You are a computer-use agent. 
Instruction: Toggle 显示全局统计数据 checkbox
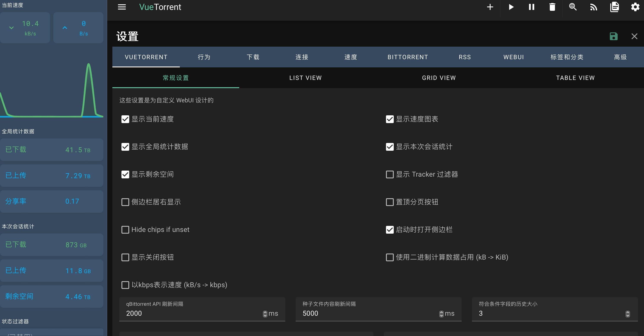click(x=125, y=147)
